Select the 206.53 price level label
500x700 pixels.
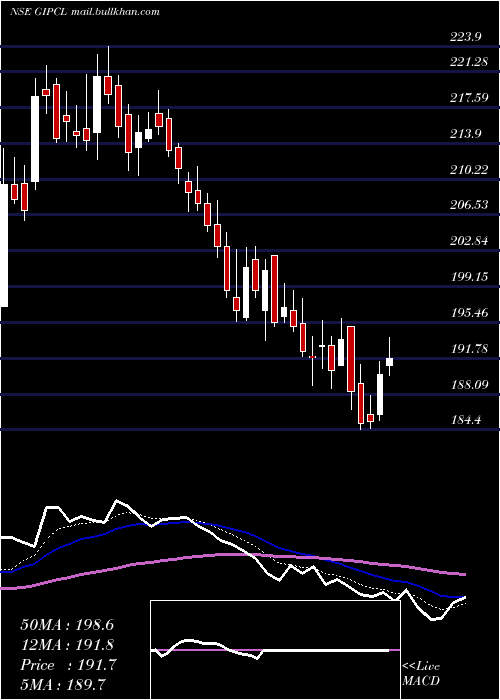468,205
